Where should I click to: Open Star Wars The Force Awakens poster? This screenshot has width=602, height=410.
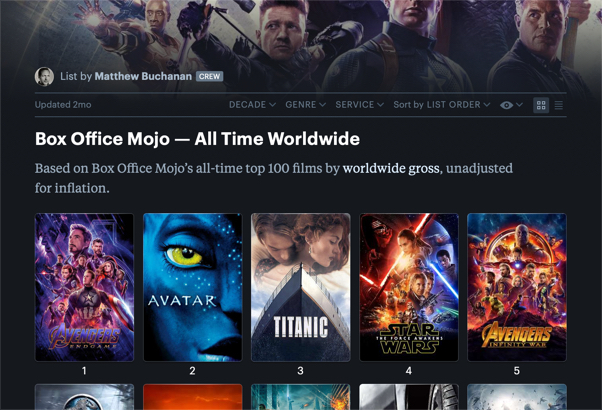[409, 287]
